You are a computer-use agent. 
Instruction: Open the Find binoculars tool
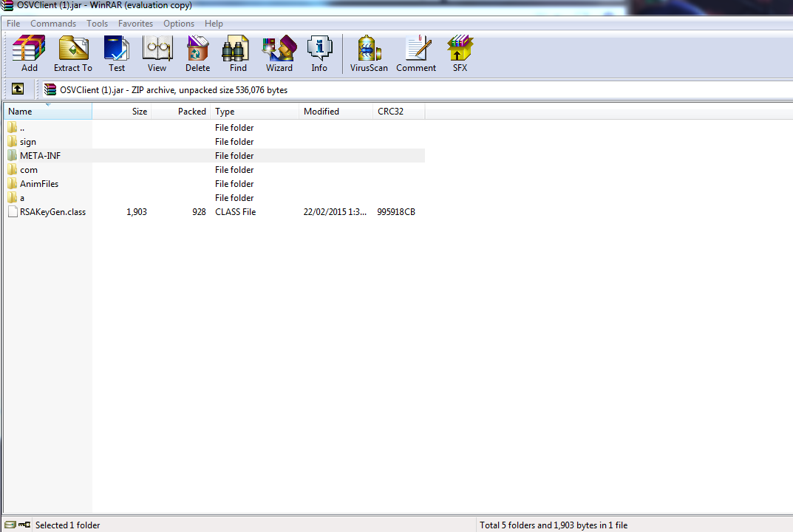click(236, 48)
